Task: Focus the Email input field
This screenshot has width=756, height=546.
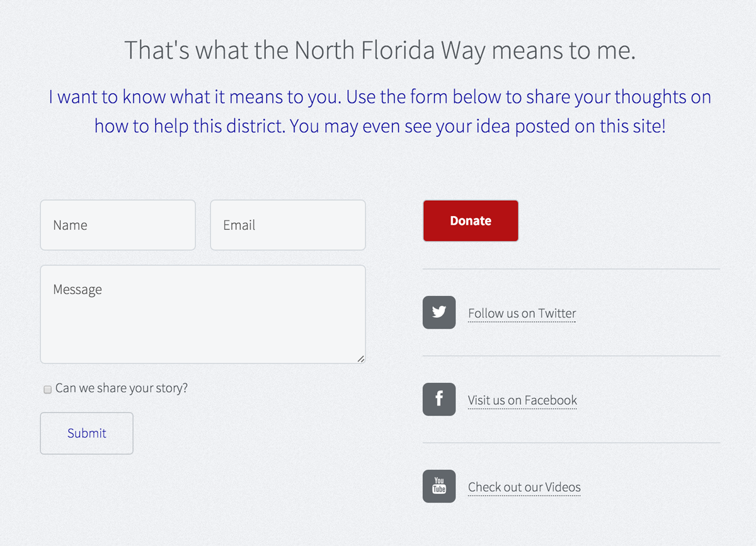Action: point(288,225)
